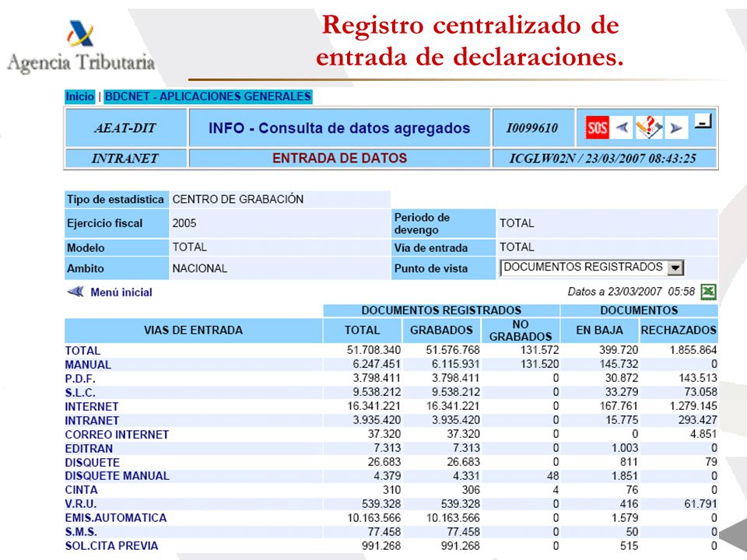Click the Menú inicial link
Image resolution: width=747 pixels, height=560 pixels.
pyautogui.click(x=121, y=292)
